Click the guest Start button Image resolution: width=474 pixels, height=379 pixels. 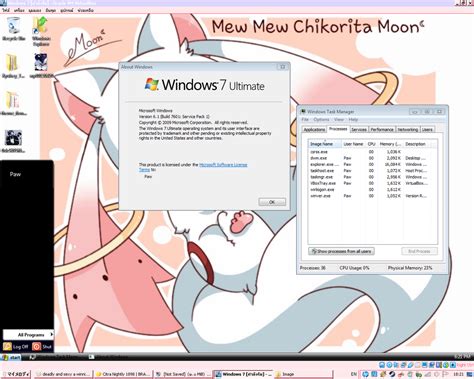point(11,358)
